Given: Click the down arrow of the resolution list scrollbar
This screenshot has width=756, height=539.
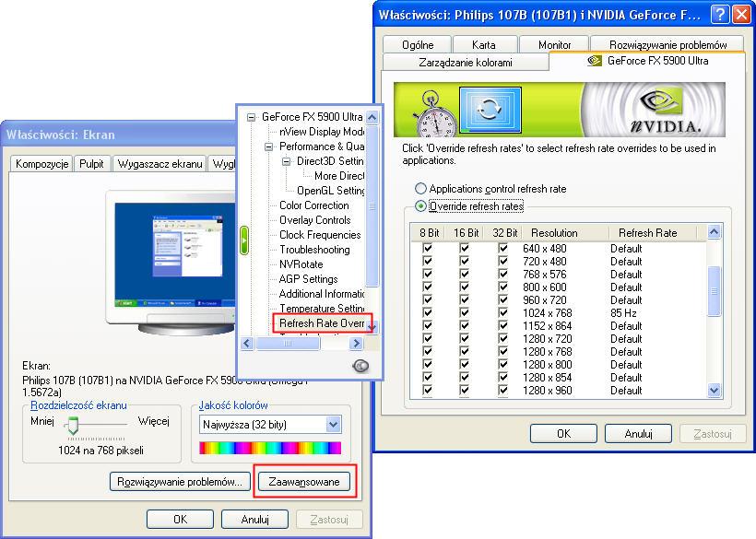Looking at the screenshot, I should pyautogui.click(x=715, y=390).
